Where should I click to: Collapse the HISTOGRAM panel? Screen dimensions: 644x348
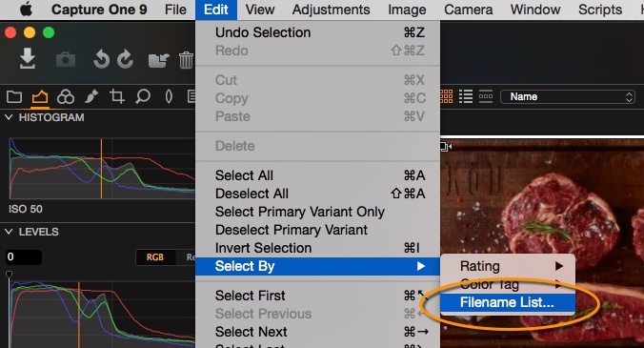click(9, 117)
